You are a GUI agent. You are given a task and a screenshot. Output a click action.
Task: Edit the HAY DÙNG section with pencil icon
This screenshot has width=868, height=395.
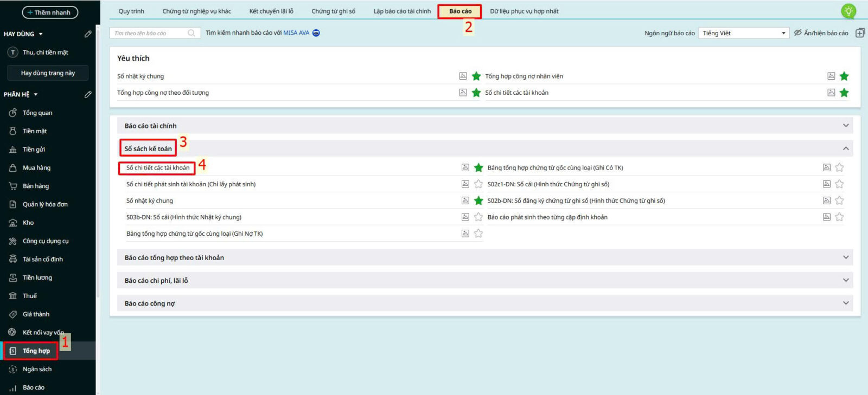(88, 34)
